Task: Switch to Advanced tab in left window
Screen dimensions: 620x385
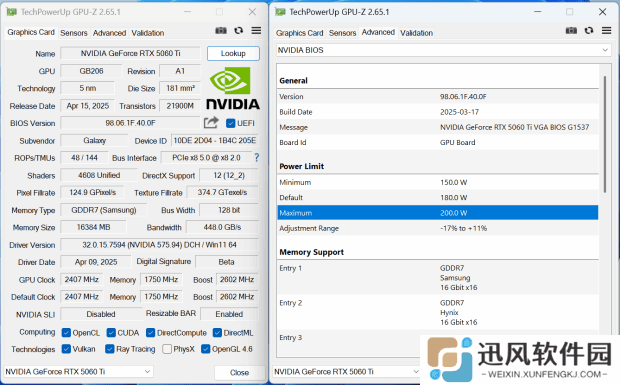Action: click(110, 33)
